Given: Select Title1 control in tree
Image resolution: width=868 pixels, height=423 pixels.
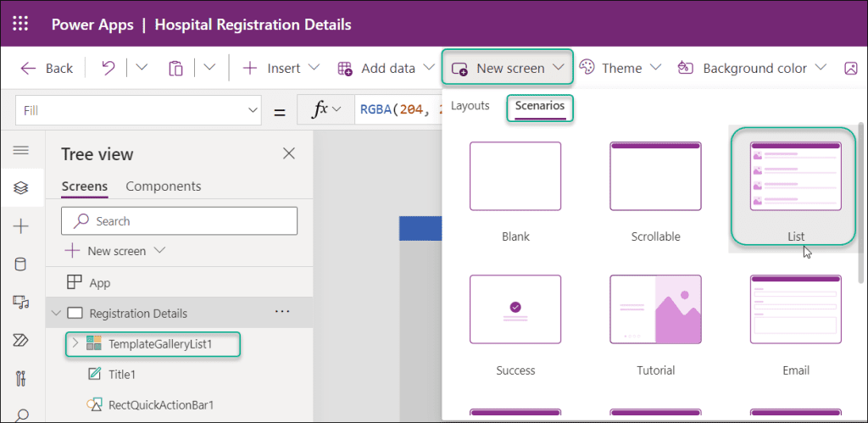Looking at the screenshot, I should point(122,375).
